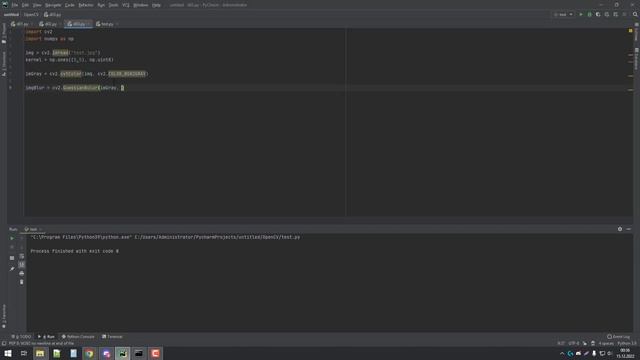Open File Explorer from taskbar
Image resolution: width=640 pixels, height=360 pixels.
tap(40, 353)
